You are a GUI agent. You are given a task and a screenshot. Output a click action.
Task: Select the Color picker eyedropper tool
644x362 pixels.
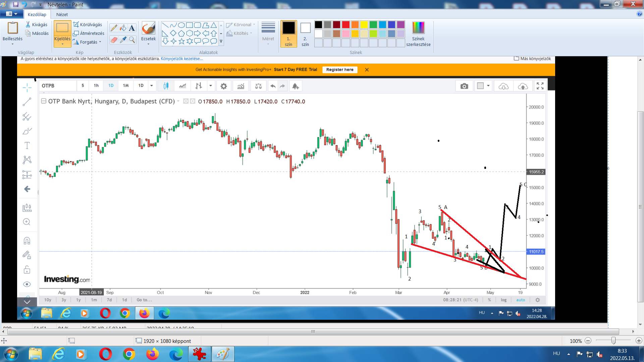[123, 40]
